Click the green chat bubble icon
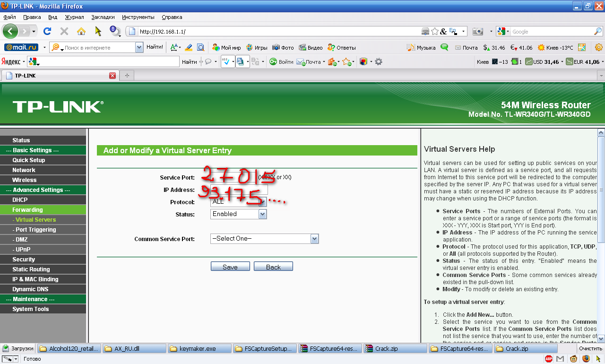Image resolution: width=605 pixels, height=364 pixels. pos(444,47)
